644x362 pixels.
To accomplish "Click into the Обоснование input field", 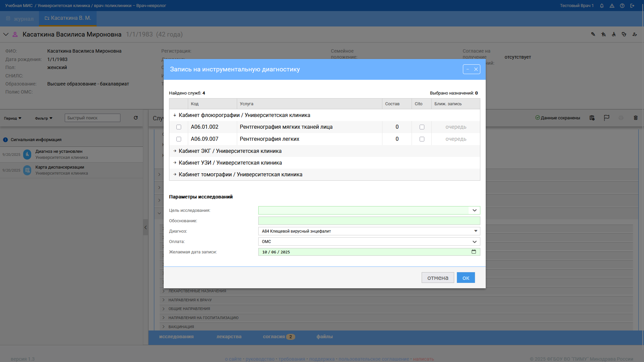I will coord(369,221).
